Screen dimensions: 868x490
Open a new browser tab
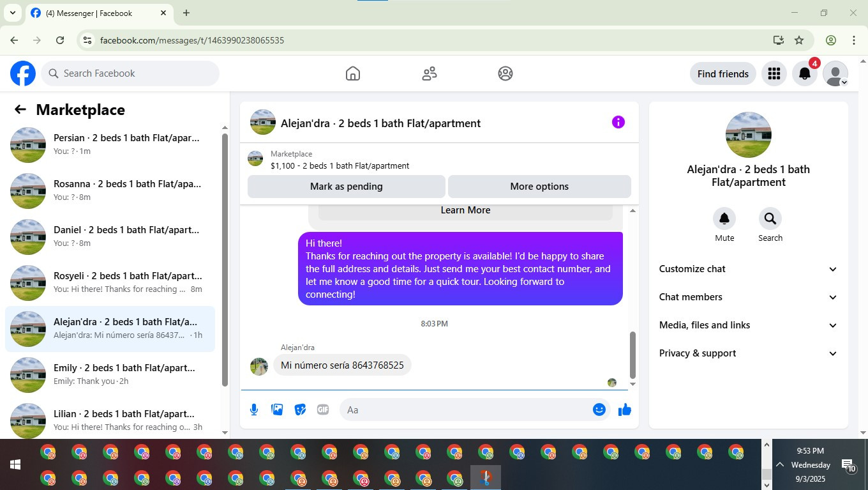[x=186, y=13]
